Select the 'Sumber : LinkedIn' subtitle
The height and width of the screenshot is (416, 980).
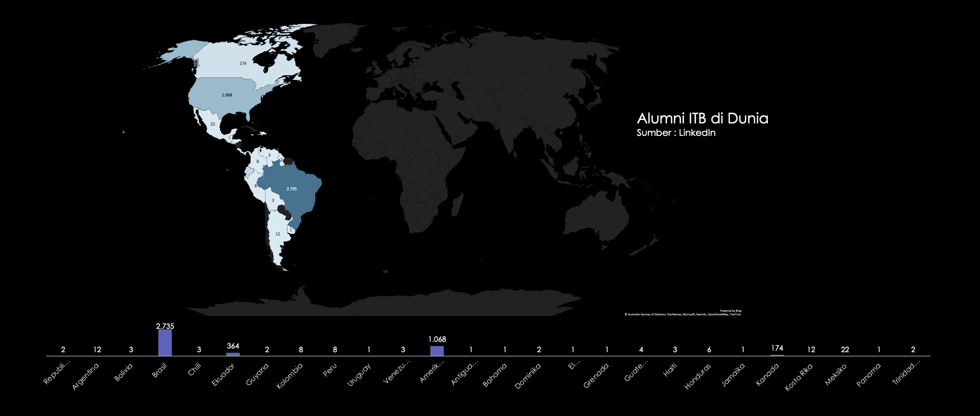point(676,133)
